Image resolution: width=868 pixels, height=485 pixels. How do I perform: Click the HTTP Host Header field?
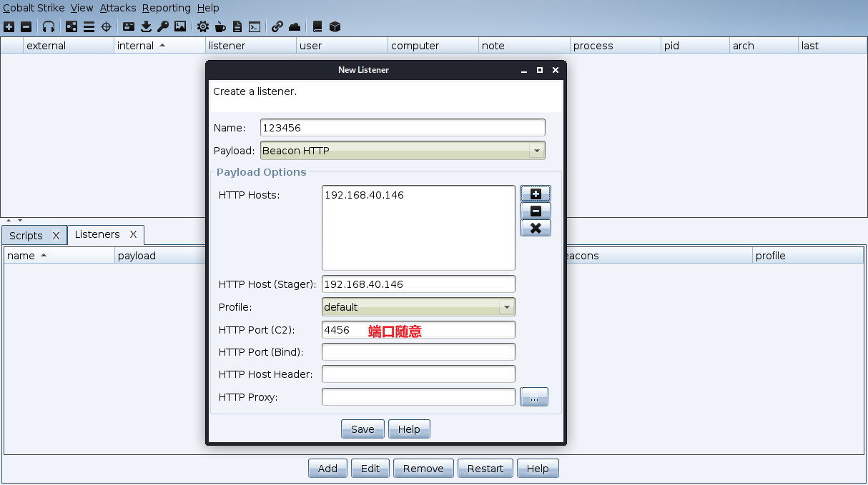pyautogui.click(x=418, y=374)
